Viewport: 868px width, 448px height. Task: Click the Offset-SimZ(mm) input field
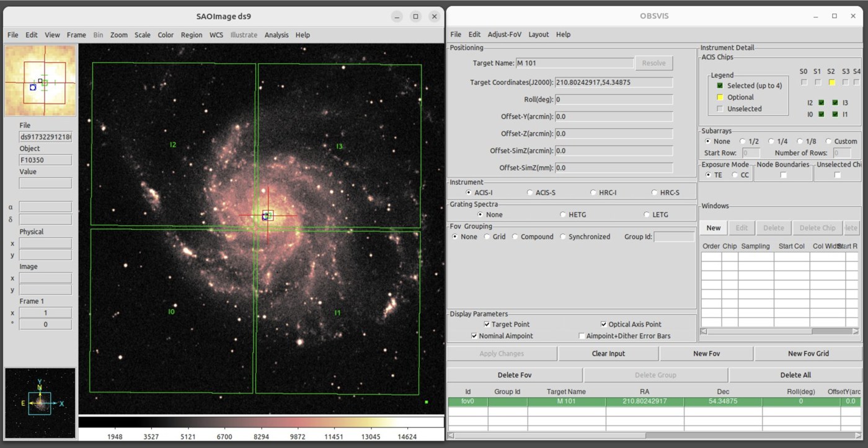tap(614, 167)
